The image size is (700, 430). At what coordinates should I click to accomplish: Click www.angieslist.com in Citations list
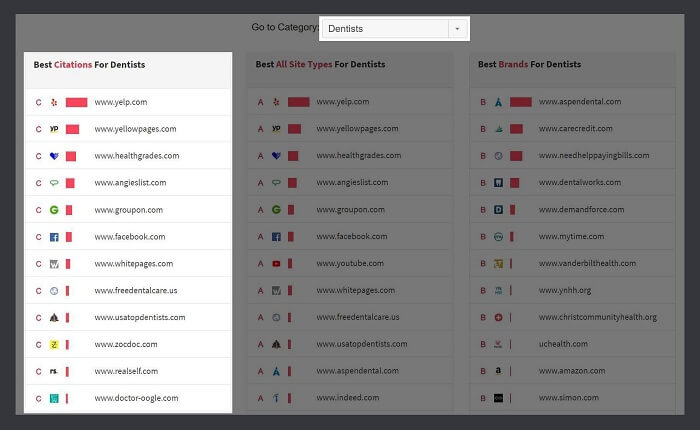tap(130, 183)
